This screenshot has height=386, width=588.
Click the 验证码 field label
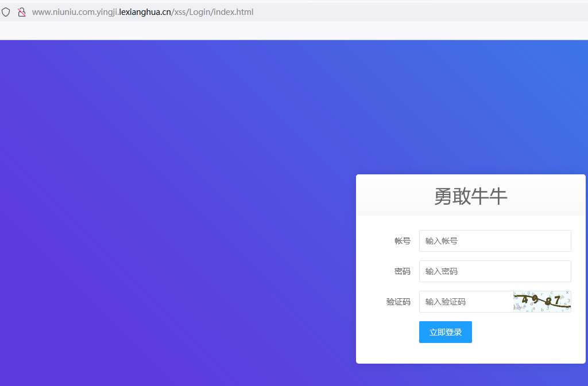pos(398,302)
